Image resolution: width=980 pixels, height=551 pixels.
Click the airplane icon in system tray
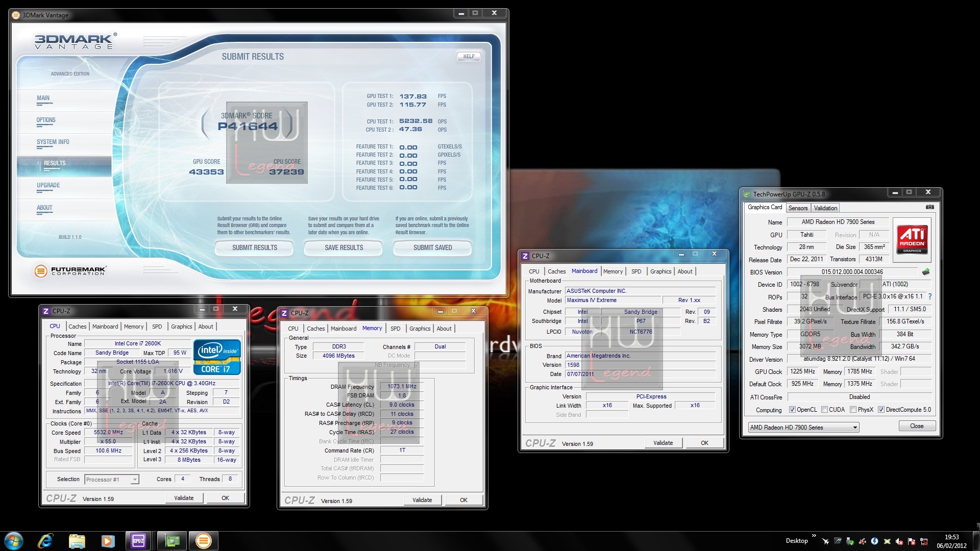click(825, 541)
